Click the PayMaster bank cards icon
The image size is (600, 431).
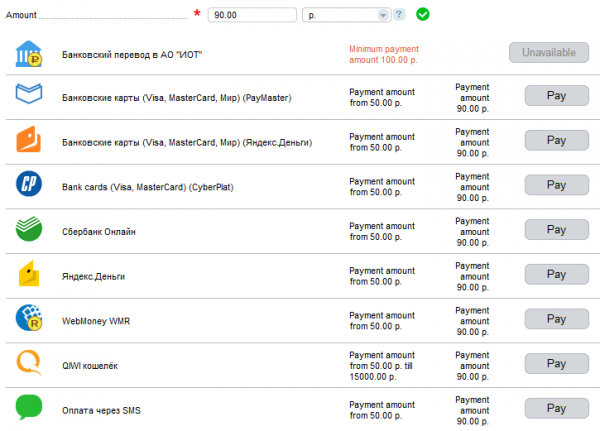(28, 97)
